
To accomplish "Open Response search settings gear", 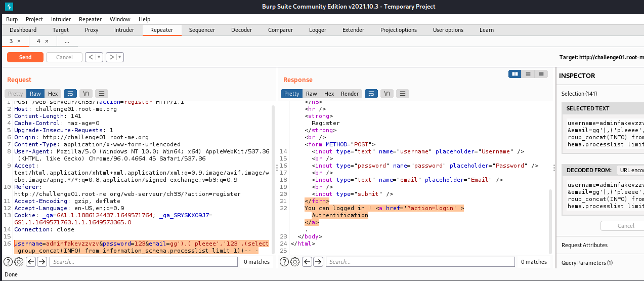I will pyautogui.click(x=295, y=262).
